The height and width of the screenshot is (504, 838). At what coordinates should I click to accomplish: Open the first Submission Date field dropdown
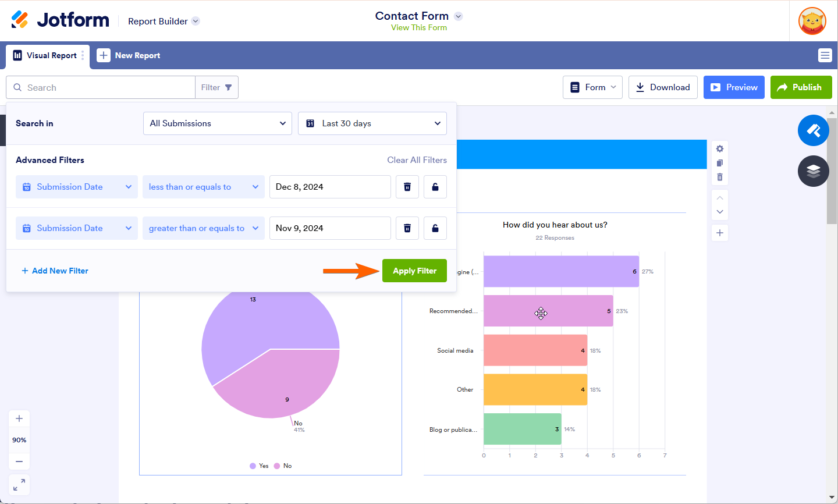tap(77, 187)
